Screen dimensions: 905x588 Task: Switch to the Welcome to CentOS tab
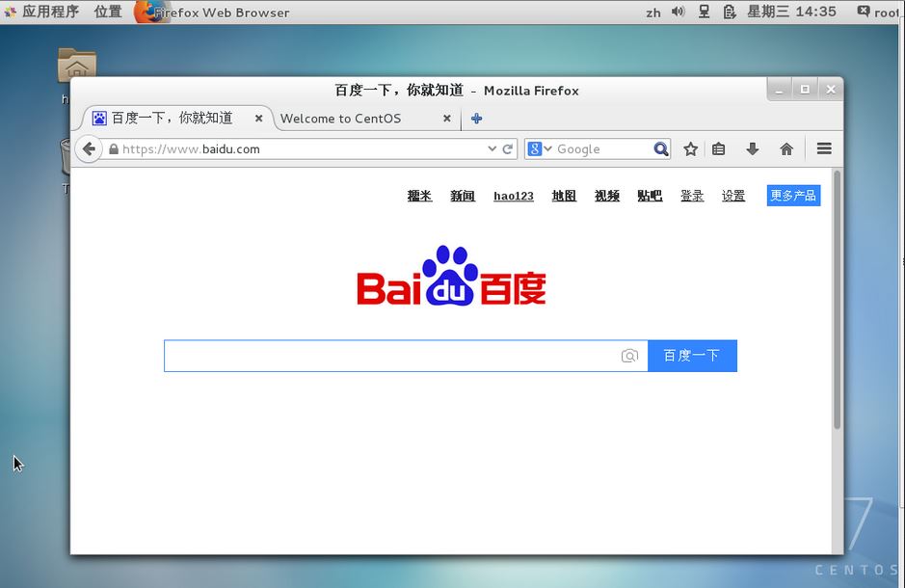click(366, 119)
